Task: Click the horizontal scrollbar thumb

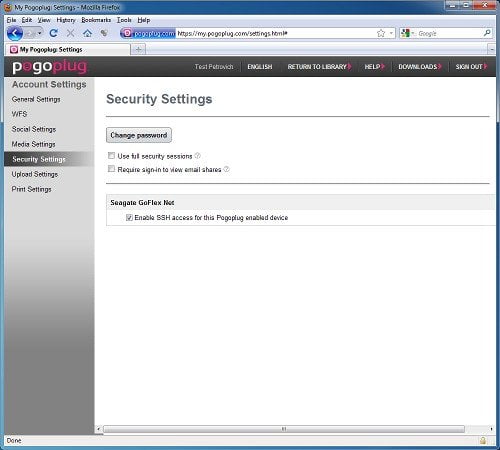Action: [x=284, y=429]
